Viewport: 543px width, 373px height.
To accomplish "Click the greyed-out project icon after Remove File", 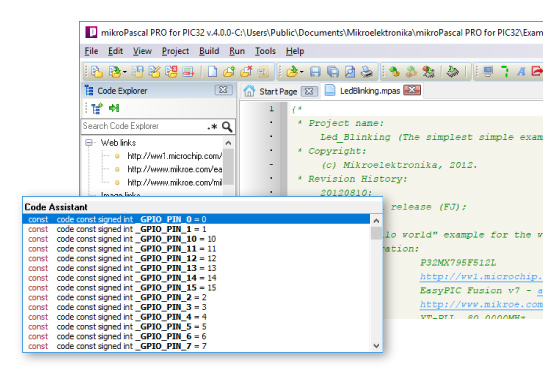I will pos(263,71).
